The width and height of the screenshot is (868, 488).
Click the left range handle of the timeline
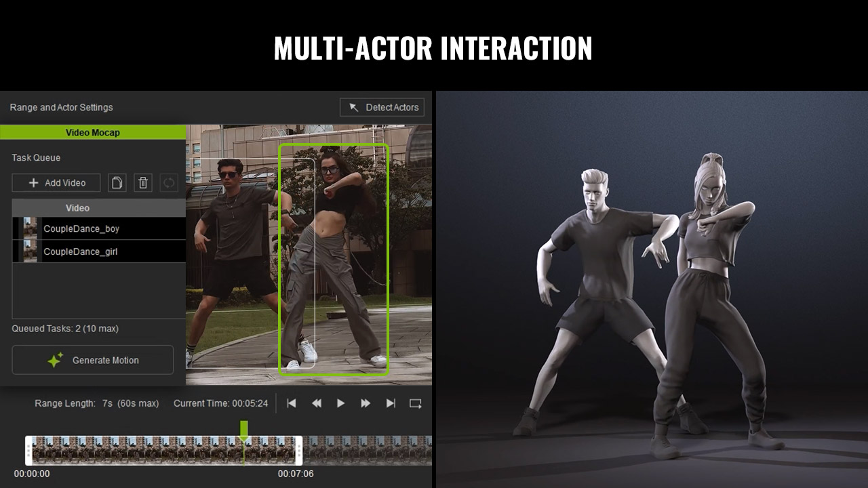(x=28, y=450)
